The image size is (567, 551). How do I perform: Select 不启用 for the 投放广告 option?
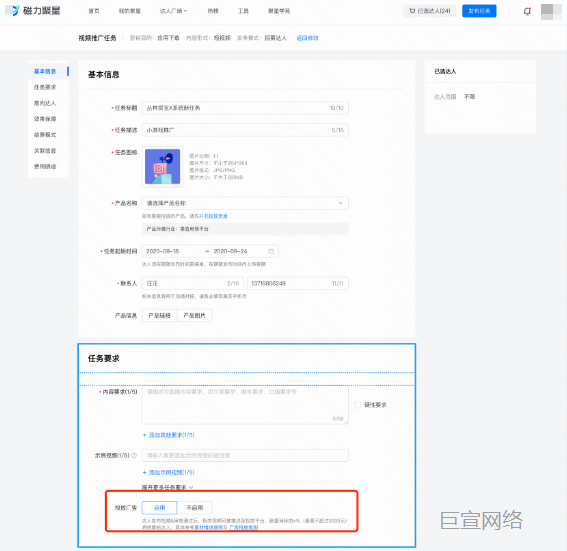[195, 508]
